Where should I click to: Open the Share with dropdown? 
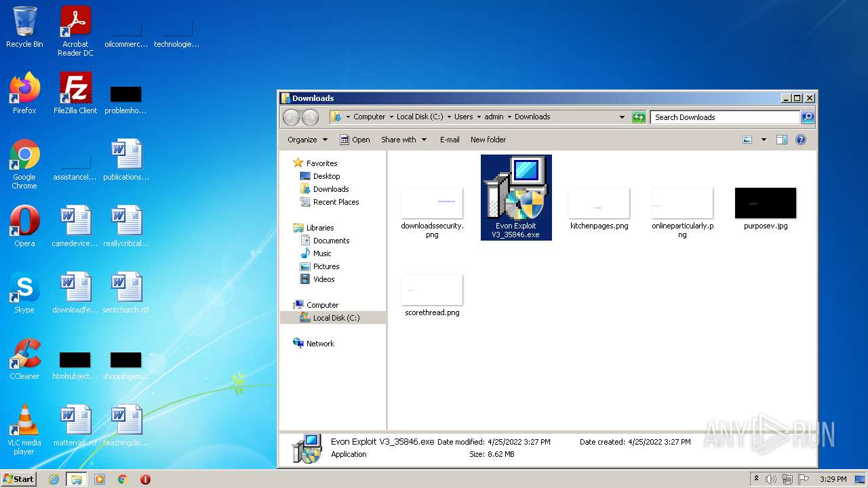404,140
